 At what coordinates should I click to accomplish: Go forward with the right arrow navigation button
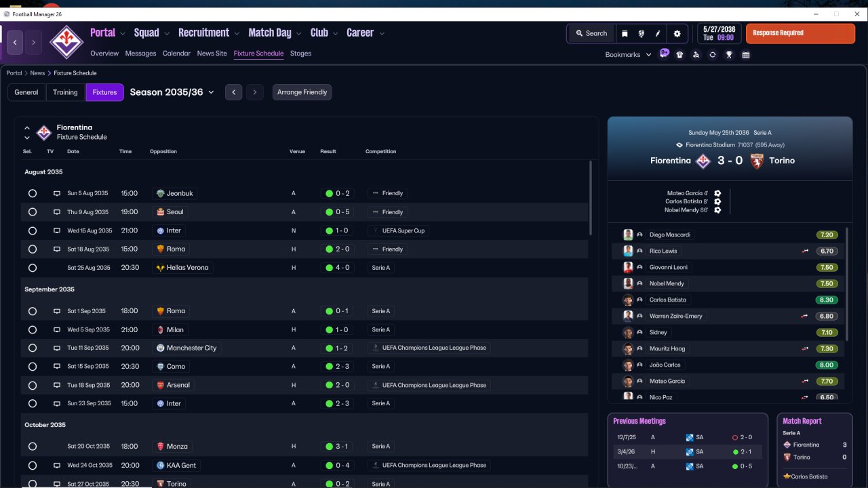tap(33, 42)
